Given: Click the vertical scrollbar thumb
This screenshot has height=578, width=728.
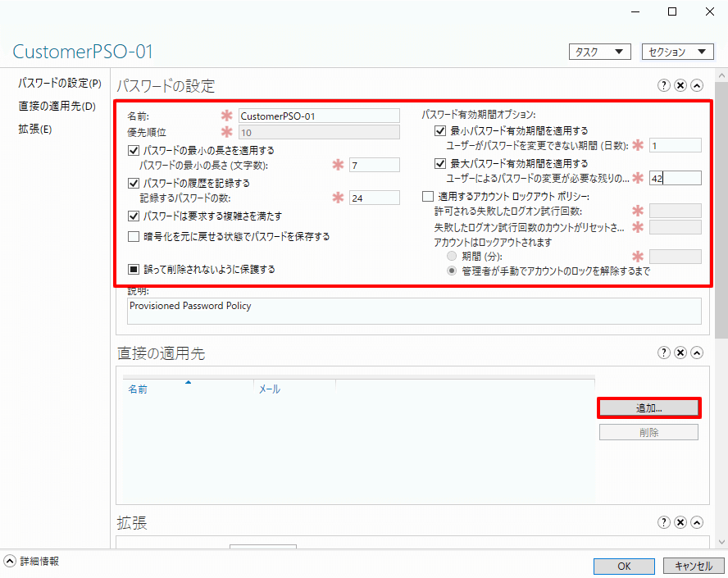Looking at the screenshot, I should point(721,211).
